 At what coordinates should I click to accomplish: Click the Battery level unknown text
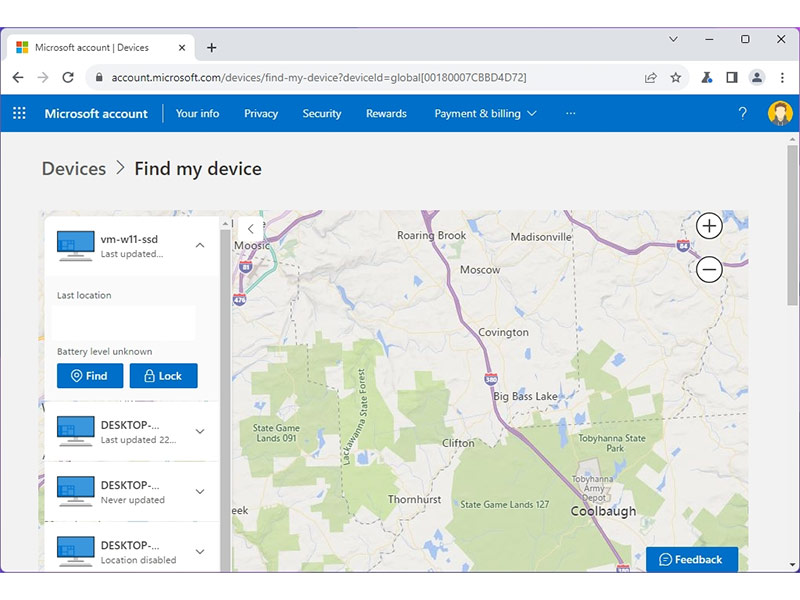coord(105,352)
